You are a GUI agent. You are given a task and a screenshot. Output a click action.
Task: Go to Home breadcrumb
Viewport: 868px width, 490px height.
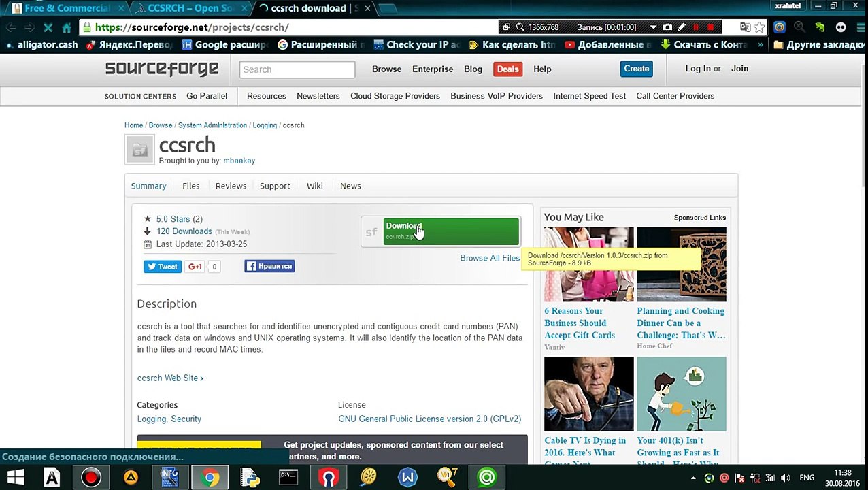[x=133, y=125]
